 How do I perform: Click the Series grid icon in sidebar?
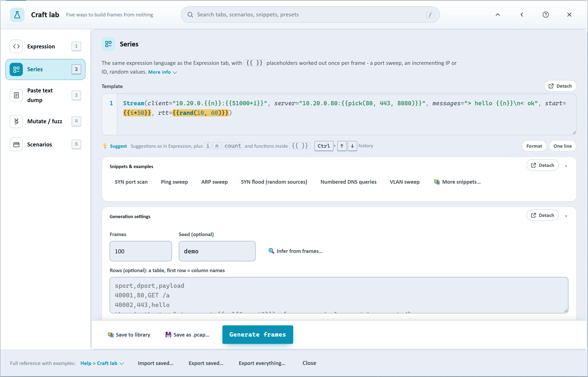(16, 69)
